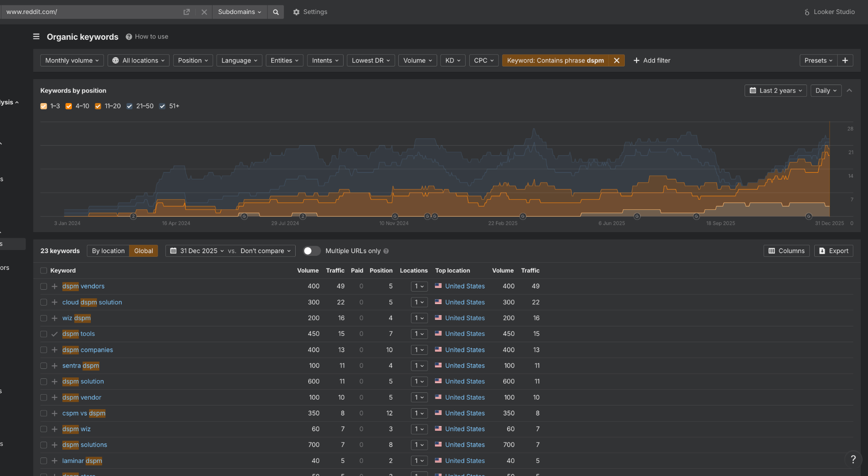
Task: Export the keyword data
Action: 833,250
